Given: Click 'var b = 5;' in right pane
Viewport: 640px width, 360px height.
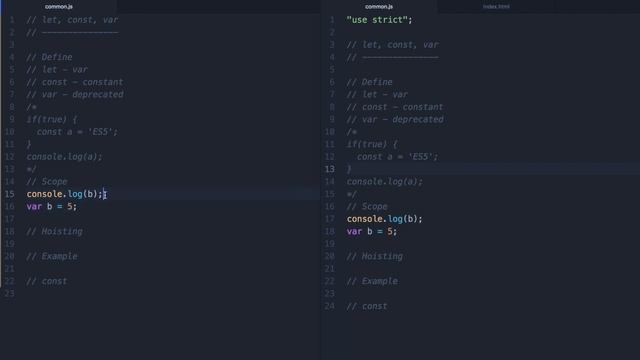Looking at the screenshot, I should [x=372, y=231].
